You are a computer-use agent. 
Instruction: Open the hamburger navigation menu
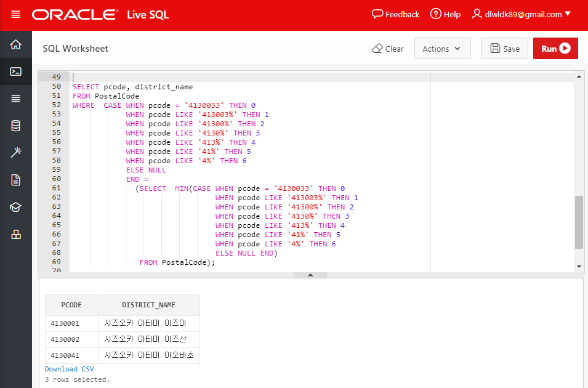(16, 15)
